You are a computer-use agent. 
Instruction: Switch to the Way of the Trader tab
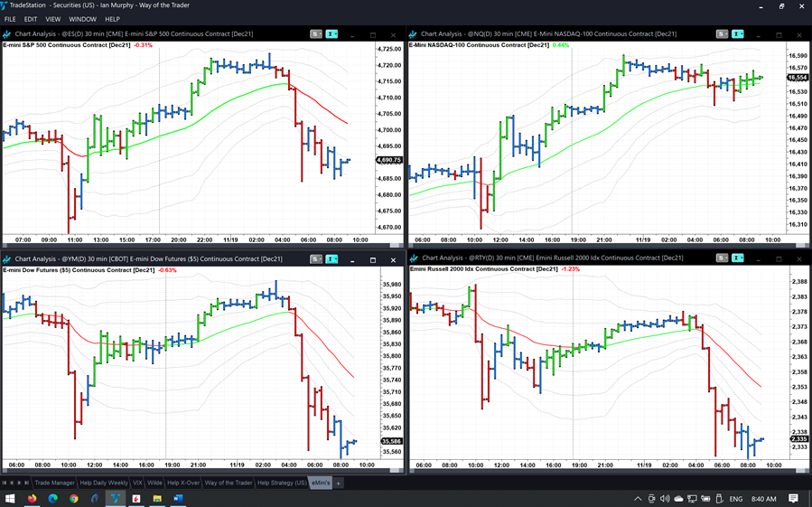click(229, 483)
